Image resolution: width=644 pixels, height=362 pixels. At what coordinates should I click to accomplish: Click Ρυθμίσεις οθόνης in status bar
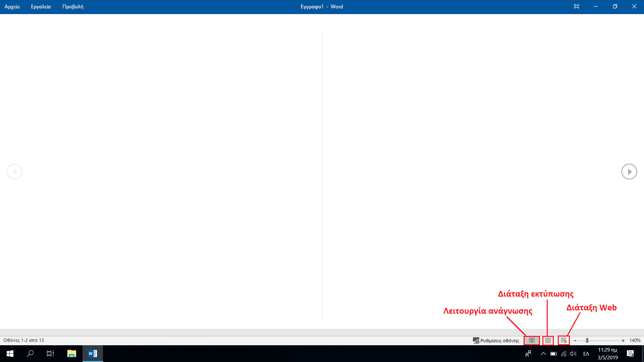(x=496, y=341)
